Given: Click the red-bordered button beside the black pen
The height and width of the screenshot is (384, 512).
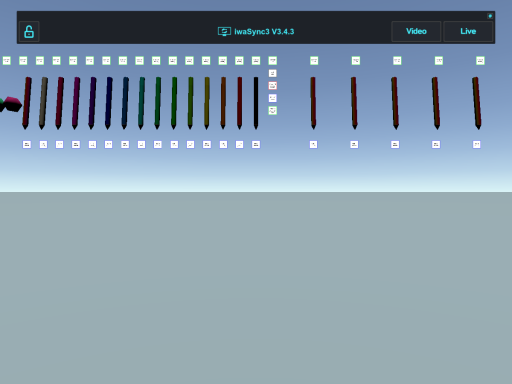Looking at the screenshot, I should [272, 86].
